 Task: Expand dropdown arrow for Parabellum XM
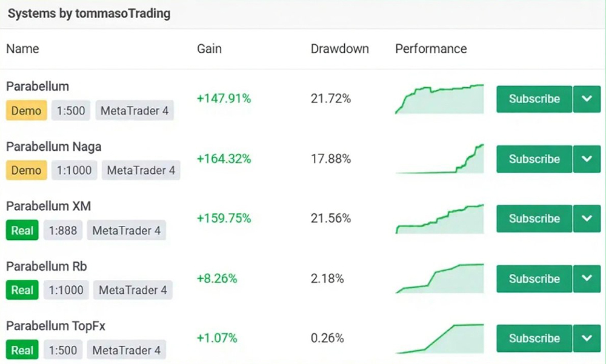[587, 219]
